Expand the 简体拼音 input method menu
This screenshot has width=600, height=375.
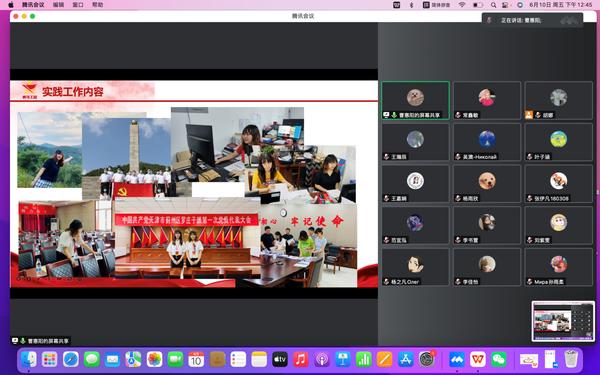[437, 5]
